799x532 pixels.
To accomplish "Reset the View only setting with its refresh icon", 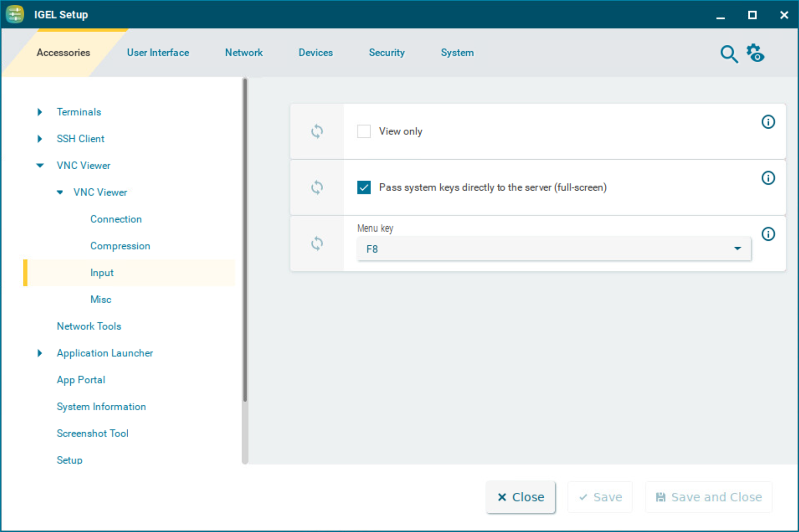I will pos(317,131).
